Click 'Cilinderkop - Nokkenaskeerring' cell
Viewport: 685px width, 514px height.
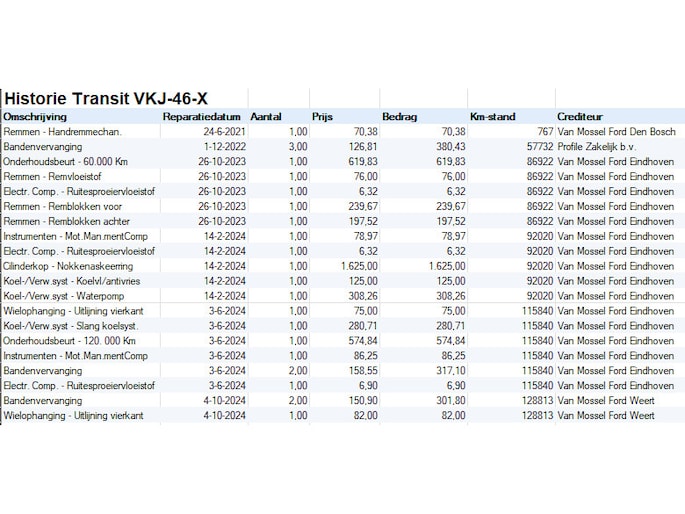click(68, 266)
